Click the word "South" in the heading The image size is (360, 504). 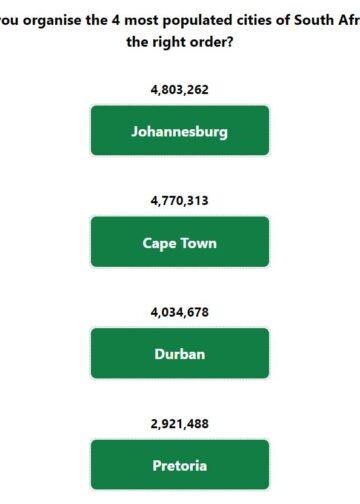[314, 20]
